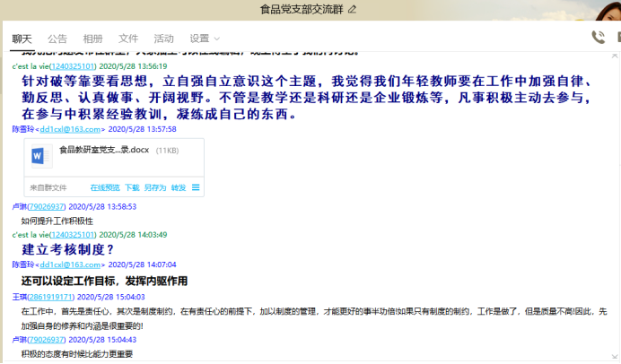This screenshot has height=364, width=621.
Task: Select the 活动 activities tab
Action: click(x=164, y=39)
